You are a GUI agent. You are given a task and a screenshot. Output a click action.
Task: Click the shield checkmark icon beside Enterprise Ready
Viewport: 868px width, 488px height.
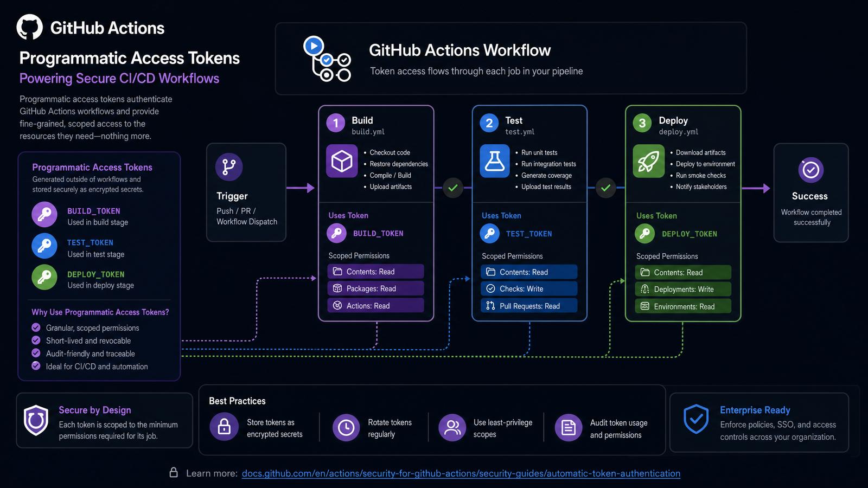tap(697, 419)
